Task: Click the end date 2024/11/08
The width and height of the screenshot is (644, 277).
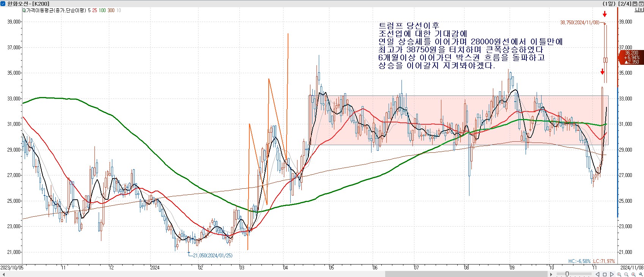Action: (x=632, y=268)
